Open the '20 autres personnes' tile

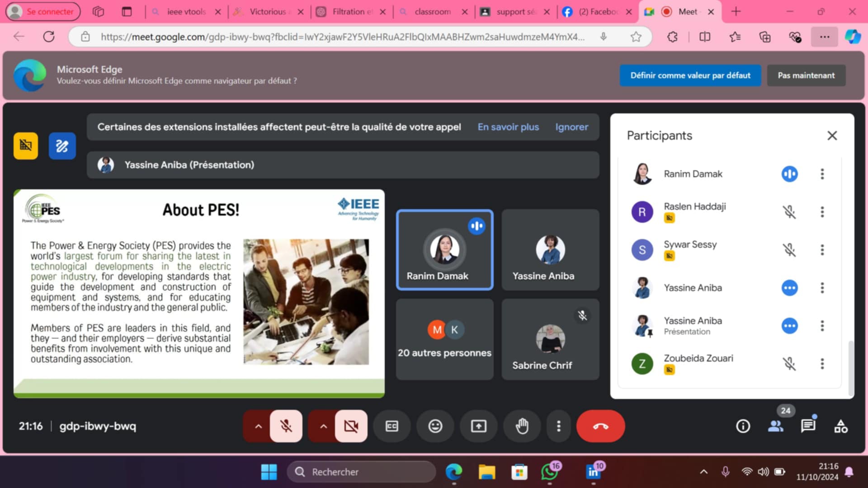point(444,339)
